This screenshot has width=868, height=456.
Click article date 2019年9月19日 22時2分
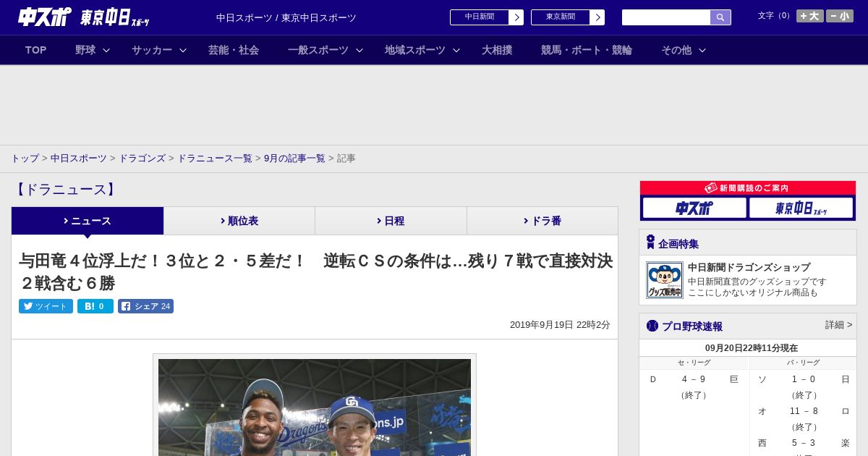[560, 325]
